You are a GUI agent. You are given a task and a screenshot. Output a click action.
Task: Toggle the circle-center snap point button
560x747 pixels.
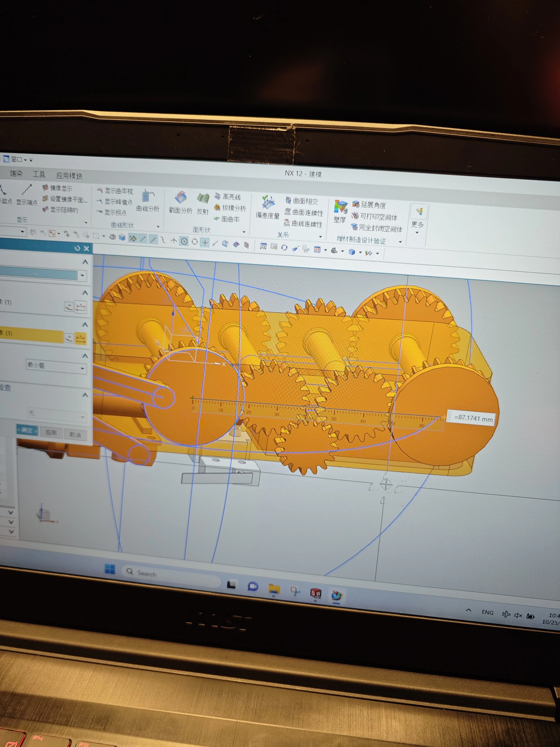click(x=184, y=241)
